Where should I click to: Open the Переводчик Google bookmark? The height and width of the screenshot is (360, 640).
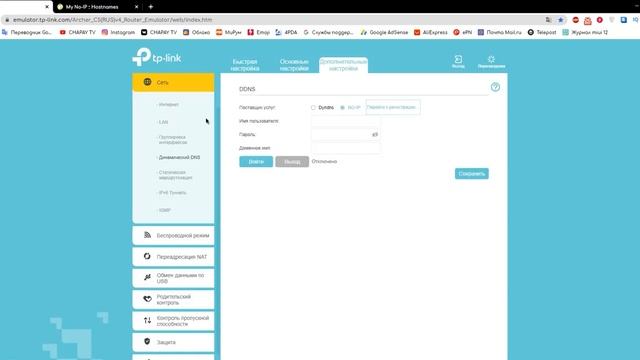(x=27, y=32)
